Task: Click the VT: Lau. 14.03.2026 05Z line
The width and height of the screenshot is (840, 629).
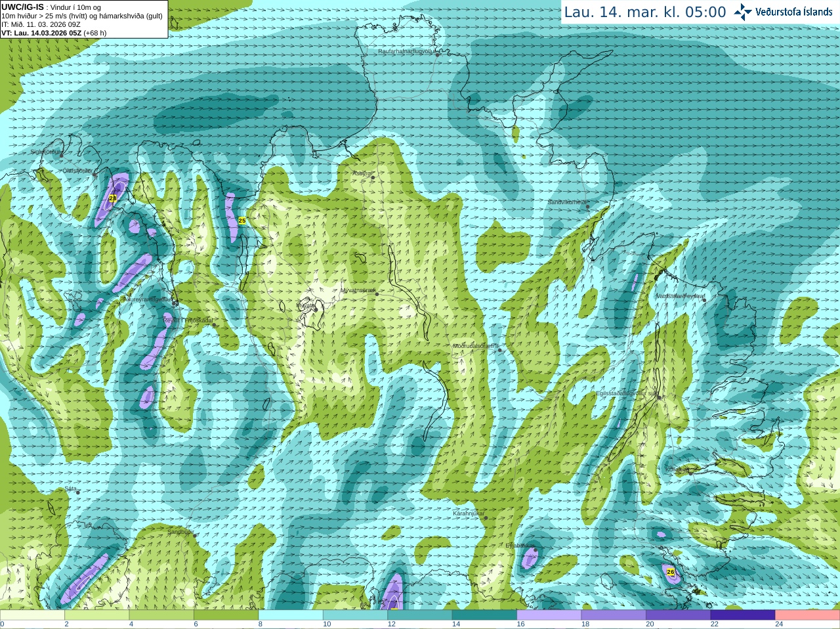Action: click(x=54, y=33)
